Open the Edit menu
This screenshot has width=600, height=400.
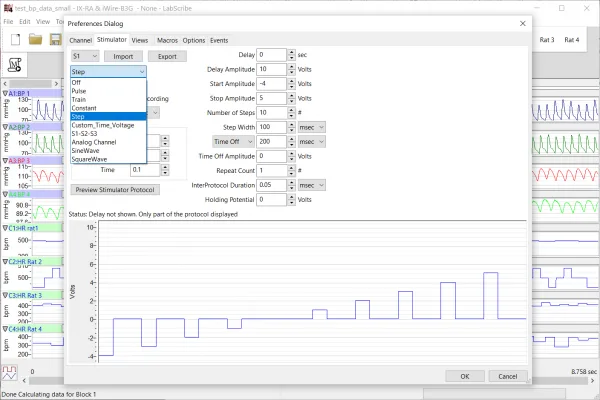25,20
